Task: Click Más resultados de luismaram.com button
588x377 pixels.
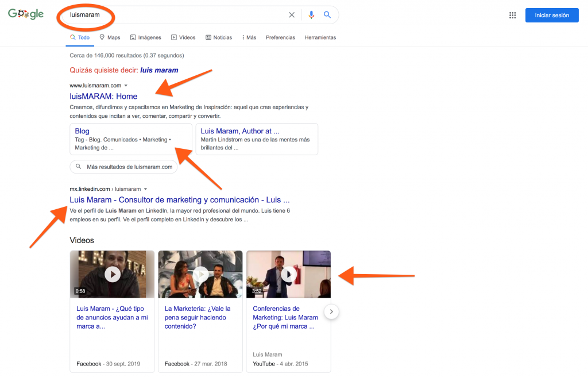Action: point(123,167)
